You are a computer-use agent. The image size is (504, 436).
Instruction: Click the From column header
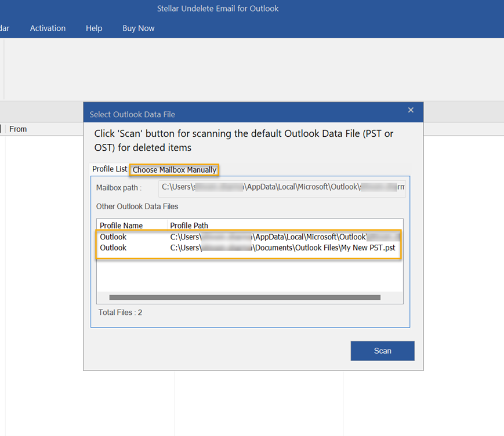click(18, 129)
